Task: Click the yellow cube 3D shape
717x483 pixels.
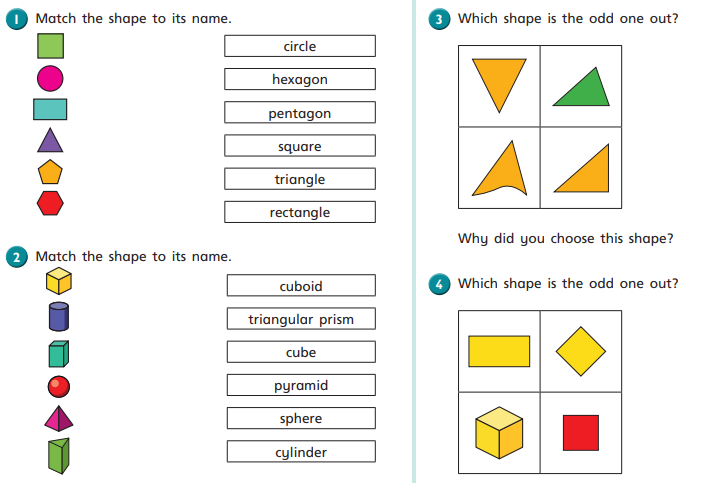Action: tap(59, 281)
